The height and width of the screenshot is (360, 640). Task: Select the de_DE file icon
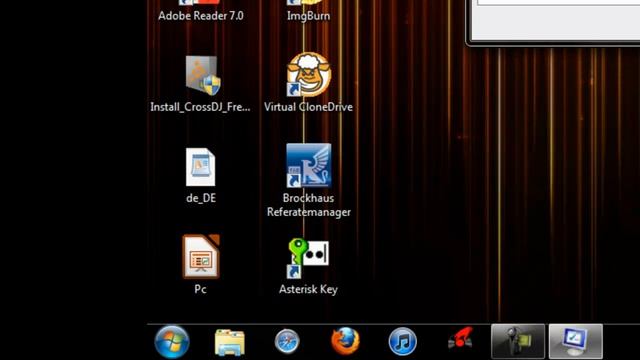click(200, 167)
